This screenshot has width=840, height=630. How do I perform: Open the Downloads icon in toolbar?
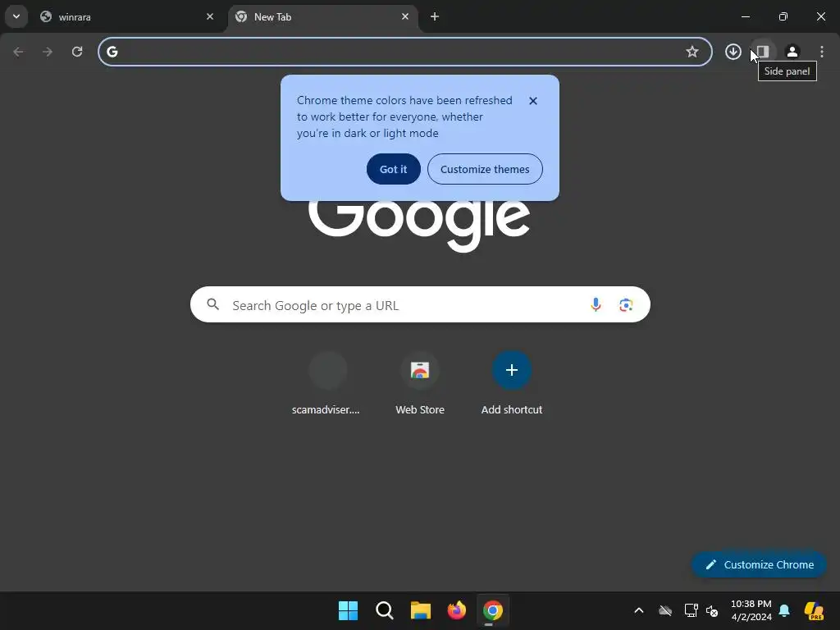[733, 52]
